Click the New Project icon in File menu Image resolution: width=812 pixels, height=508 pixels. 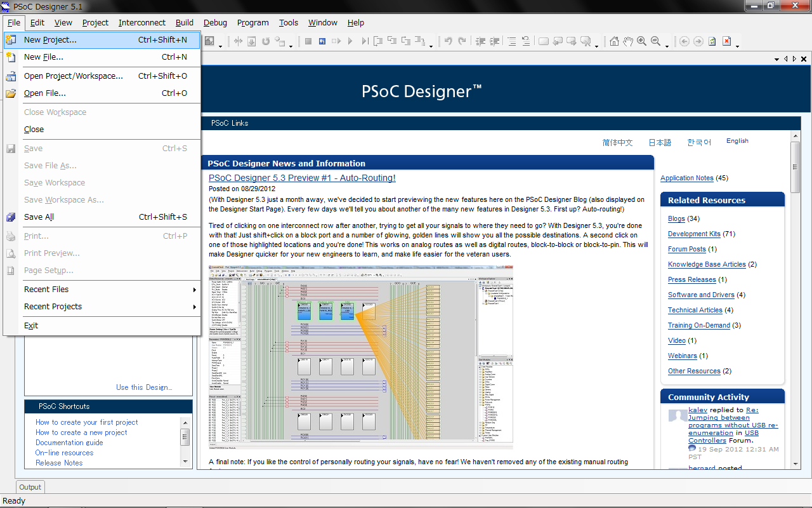click(11, 39)
